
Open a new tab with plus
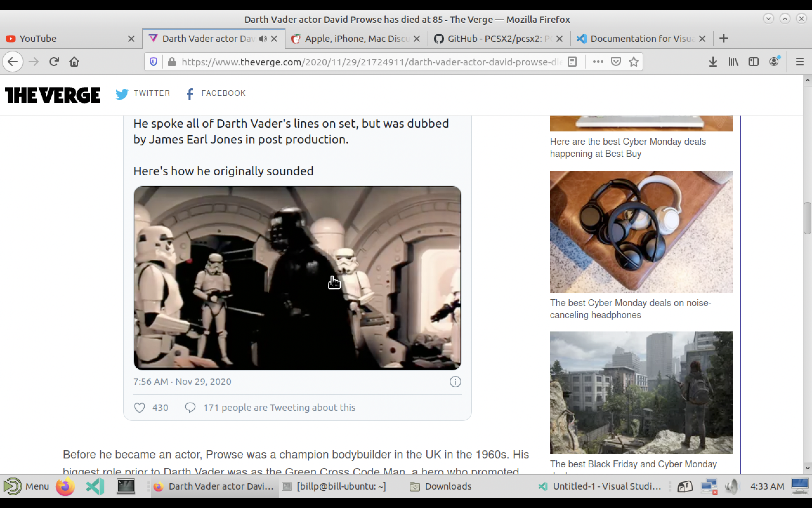tap(724, 38)
